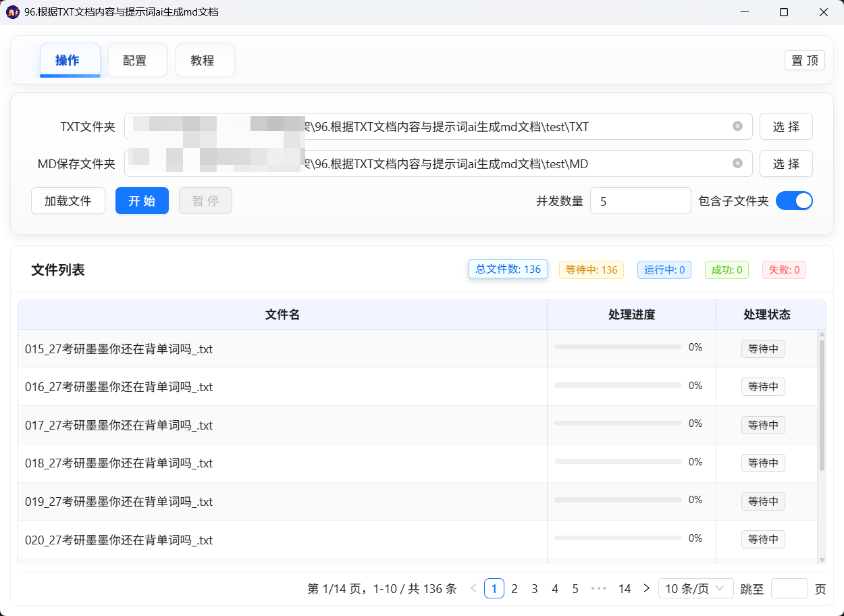Go to next page with the right arrow
The height and width of the screenshot is (616, 844).
(x=646, y=588)
